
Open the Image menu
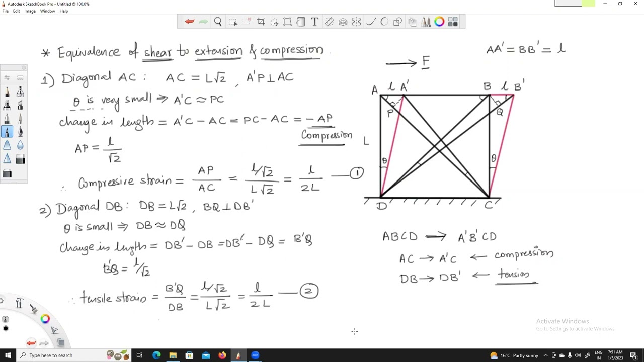[x=30, y=11]
